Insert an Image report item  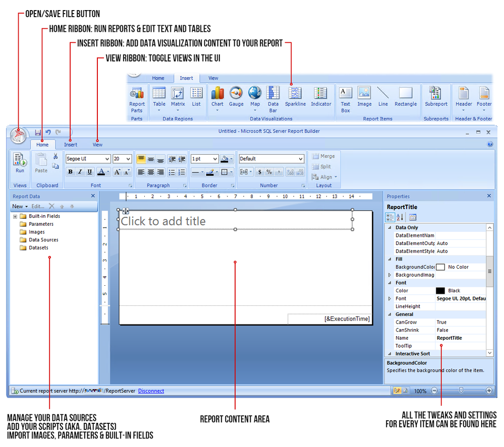pyautogui.click(x=364, y=97)
